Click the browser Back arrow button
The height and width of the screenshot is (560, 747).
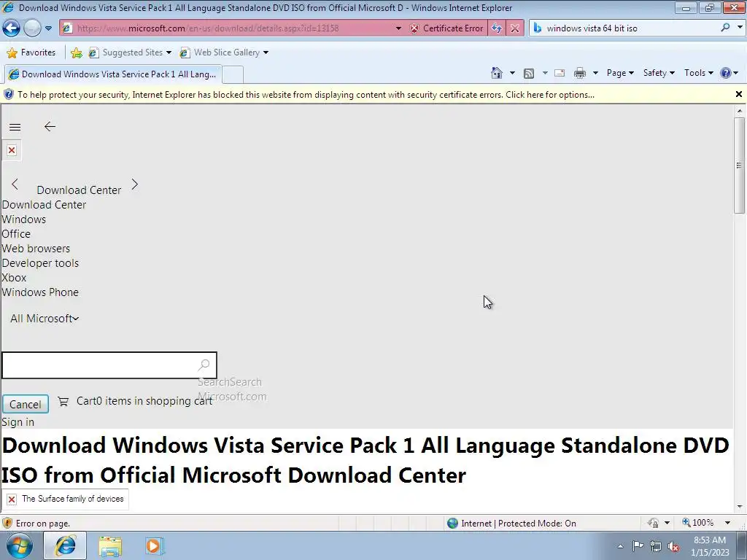11,28
